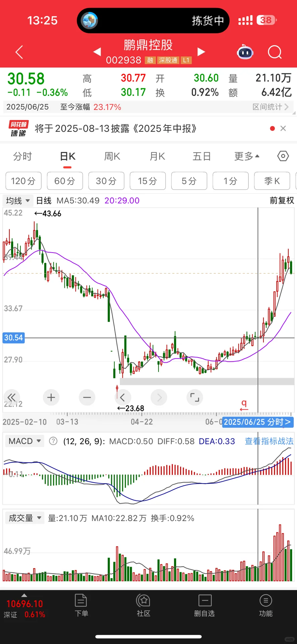Change 前复权 adjustment mode
297x644 pixels.
(x=282, y=201)
